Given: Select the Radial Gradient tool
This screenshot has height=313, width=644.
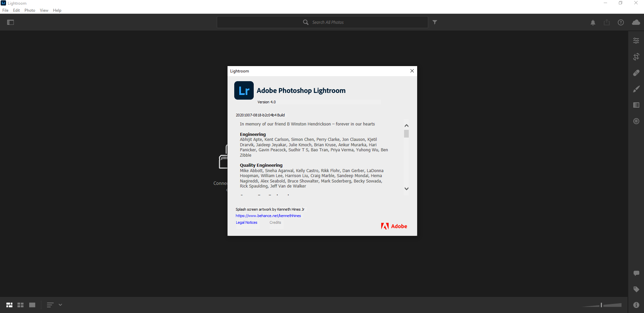Looking at the screenshot, I should point(636,121).
